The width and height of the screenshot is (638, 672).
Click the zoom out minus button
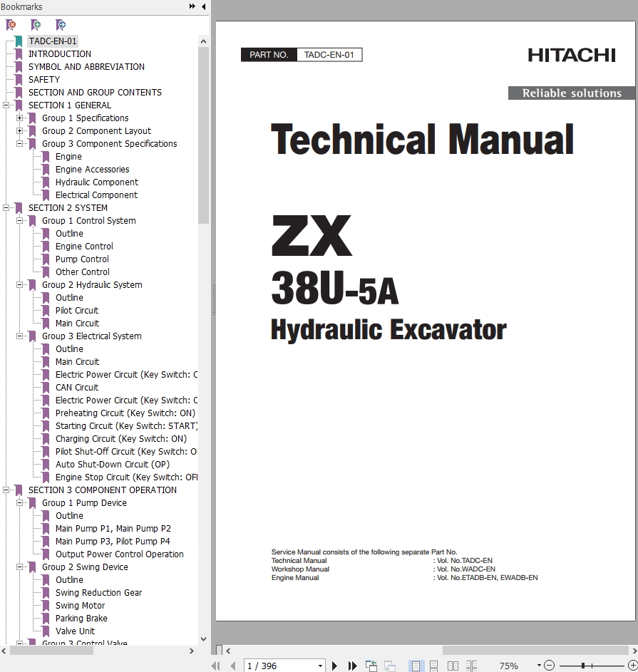pyautogui.click(x=549, y=666)
